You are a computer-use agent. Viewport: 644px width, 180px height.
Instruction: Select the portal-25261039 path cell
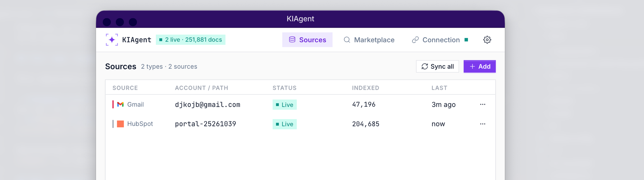click(205, 124)
